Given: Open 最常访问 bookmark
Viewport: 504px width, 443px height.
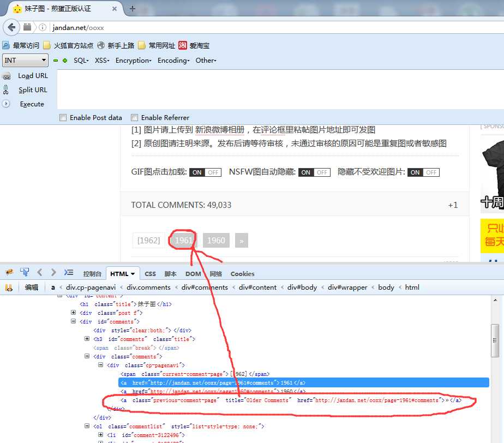Looking at the screenshot, I should [21, 45].
